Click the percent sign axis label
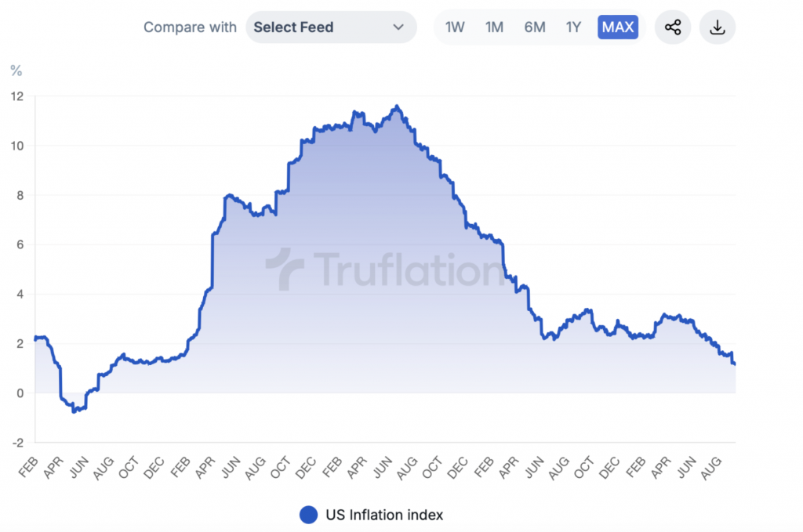 click(x=16, y=71)
